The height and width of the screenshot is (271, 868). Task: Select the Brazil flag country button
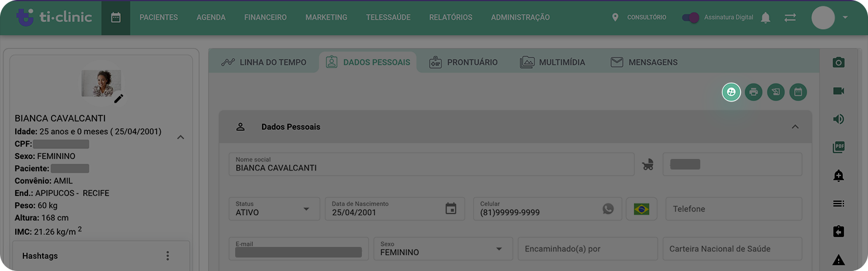click(x=642, y=209)
